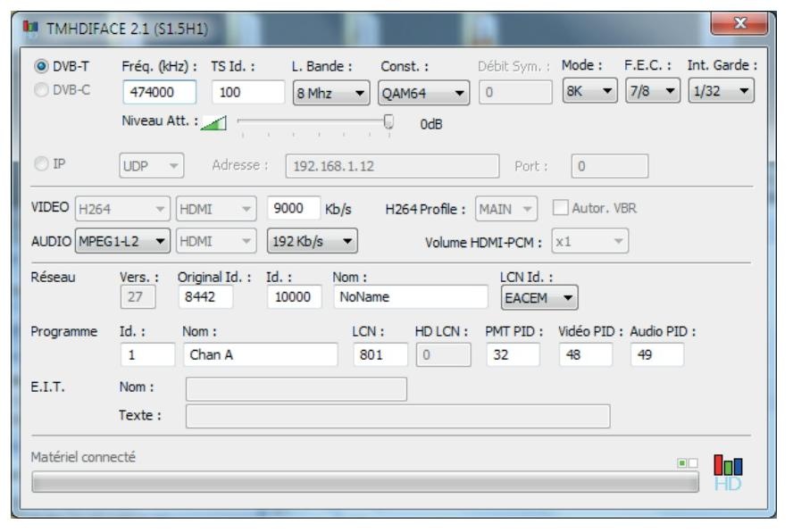Click the video bitrate field 9000
The height and width of the screenshot is (532, 793).
(293, 208)
